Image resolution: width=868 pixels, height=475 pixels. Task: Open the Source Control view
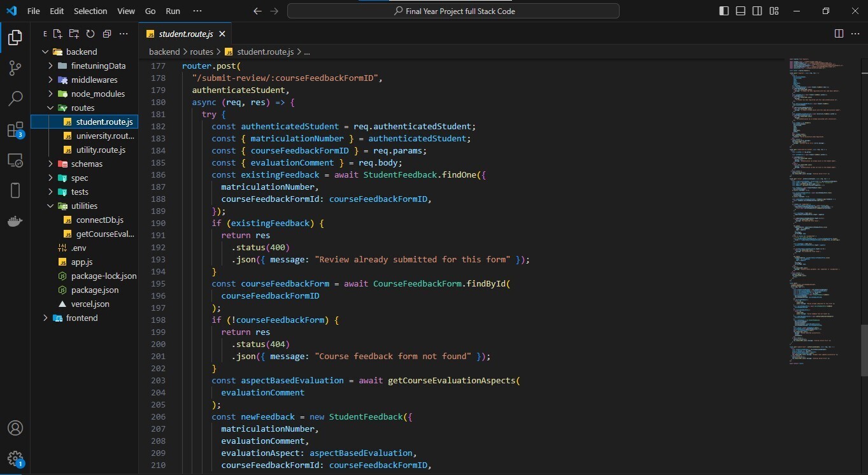15,68
